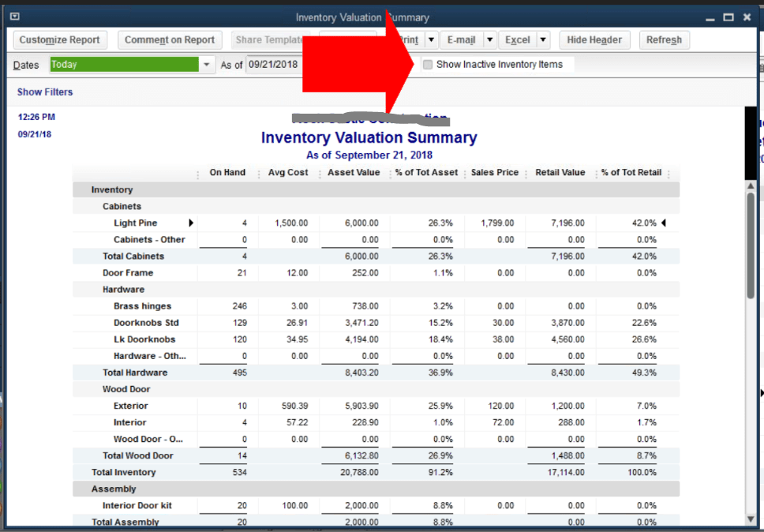The height and width of the screenshot is (532, 764).
Task: Click the As of date field
Action: (272, 65)
